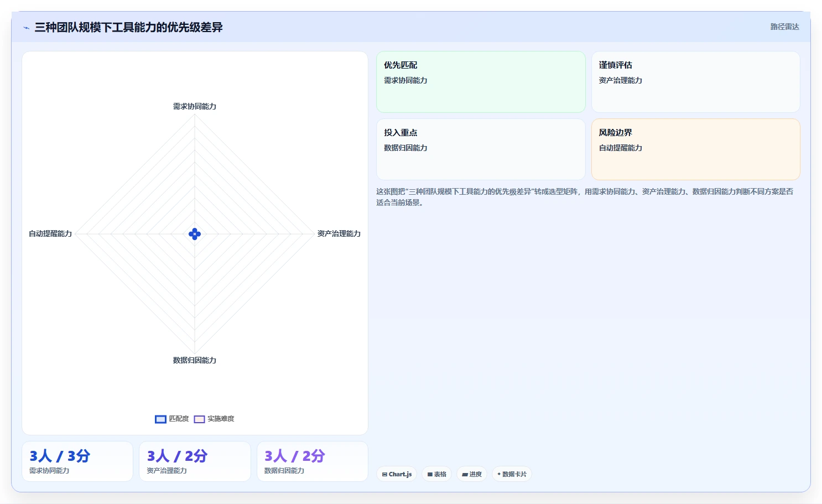Click 需求协同能力 caption under 3人 / 3分
This screenshot has width=822, height=504.
tap(49, 471)
